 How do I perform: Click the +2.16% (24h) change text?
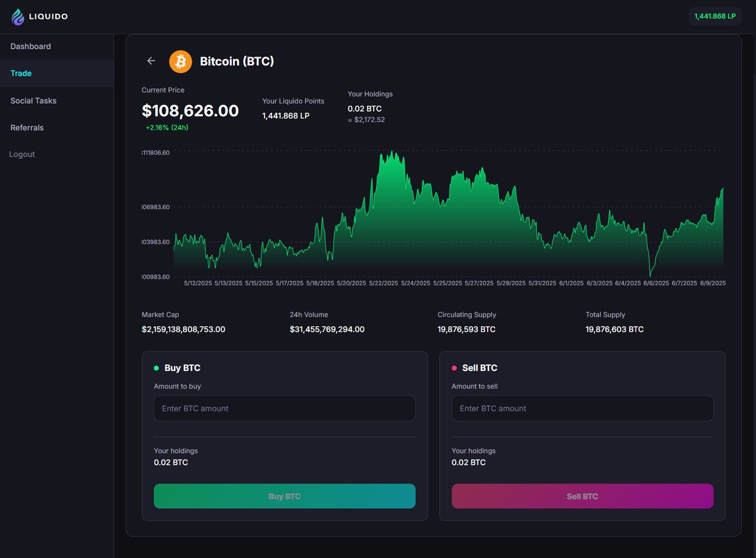tap(167, 127)
